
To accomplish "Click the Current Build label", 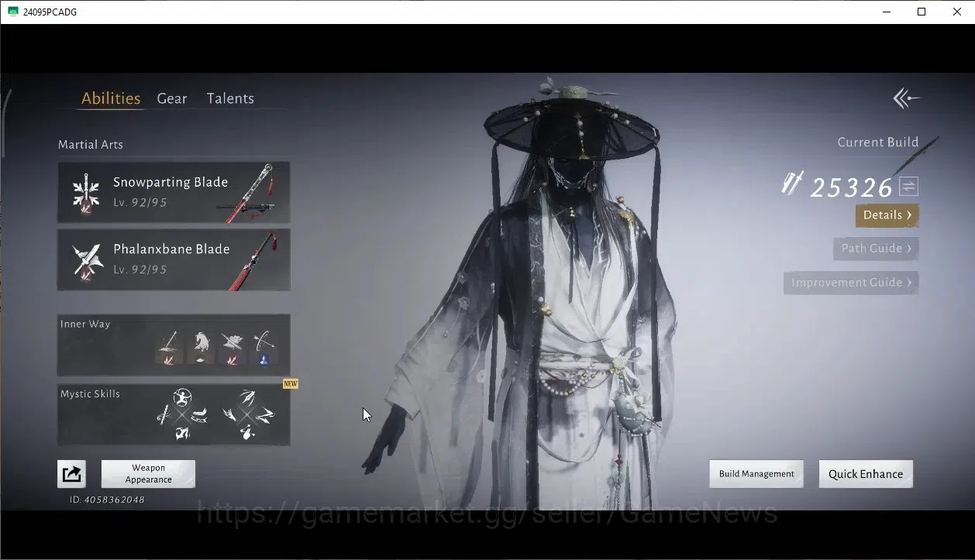I will pyautogui.click(x=878, y=143).
